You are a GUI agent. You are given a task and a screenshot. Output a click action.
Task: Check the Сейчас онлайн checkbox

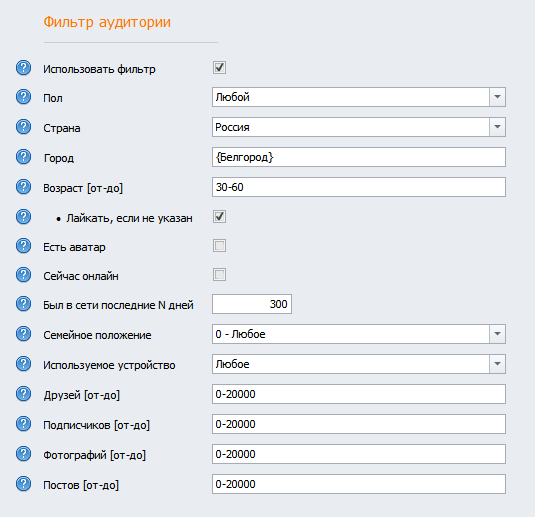pos(219,275)
